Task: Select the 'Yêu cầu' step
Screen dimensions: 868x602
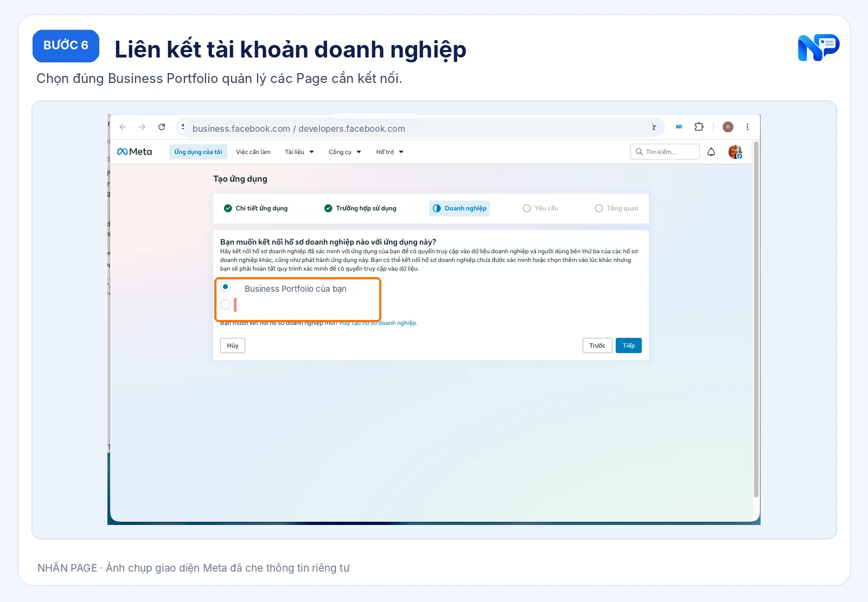Action: 540,208
